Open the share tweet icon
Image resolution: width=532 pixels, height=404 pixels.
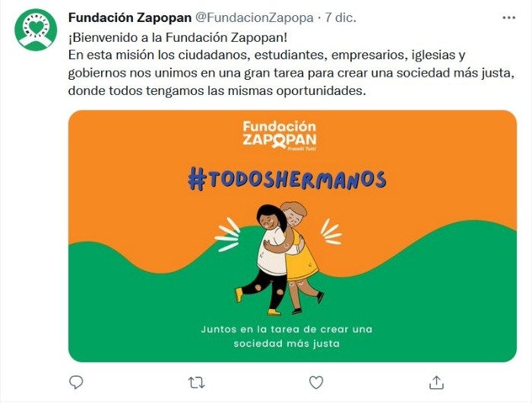436,382
